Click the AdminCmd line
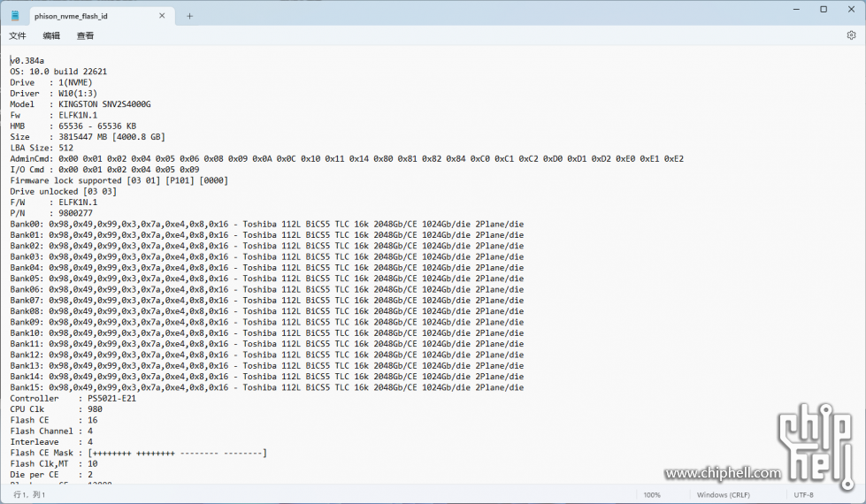The width and height of the screenshot is (866, 504). (347, 159)
